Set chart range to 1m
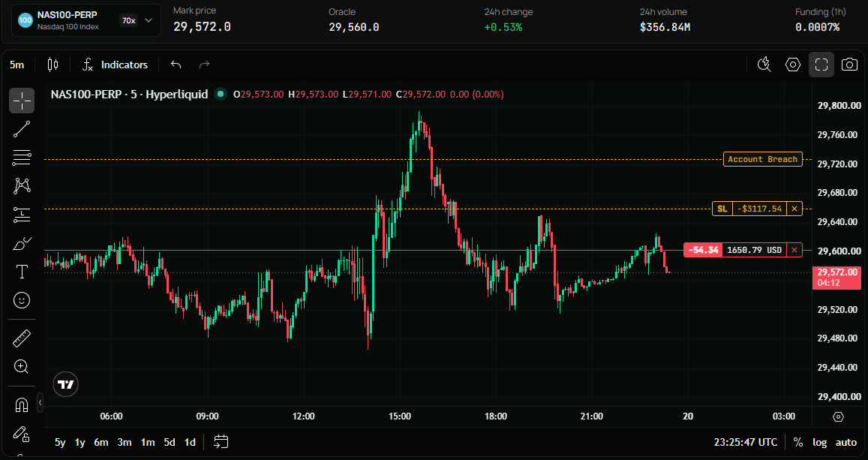This screenshot has height=460, width=868. point(148,442)
